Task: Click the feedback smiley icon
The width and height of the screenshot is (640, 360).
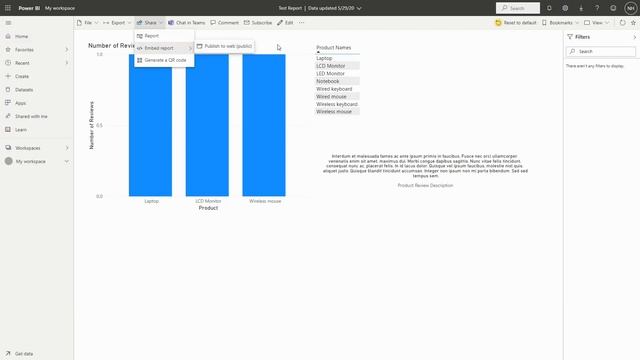Action: pyautogui.click(x=613, y=8)
